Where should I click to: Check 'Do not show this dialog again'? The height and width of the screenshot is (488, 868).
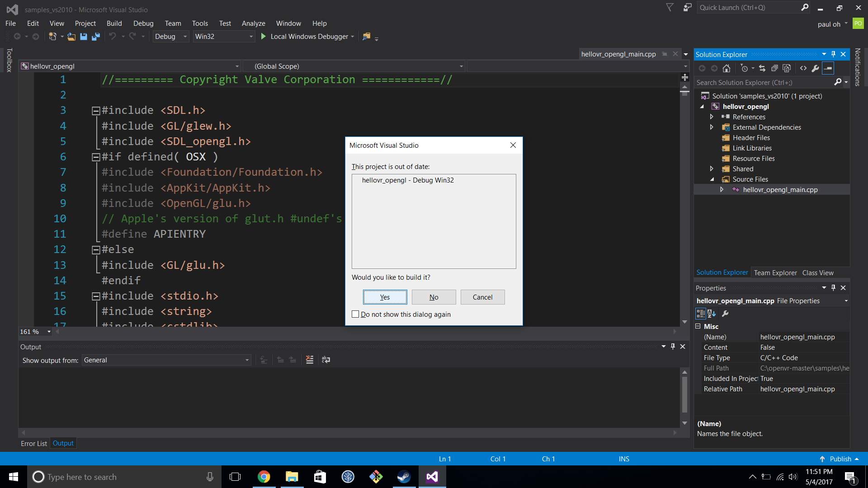[355, 314]
